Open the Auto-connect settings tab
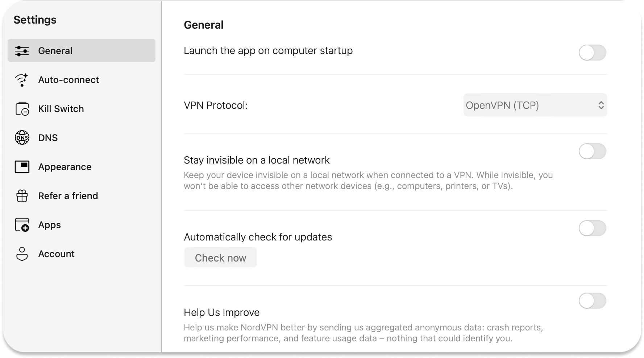Screen dimensions: 644x358 [x=68, y=80]
